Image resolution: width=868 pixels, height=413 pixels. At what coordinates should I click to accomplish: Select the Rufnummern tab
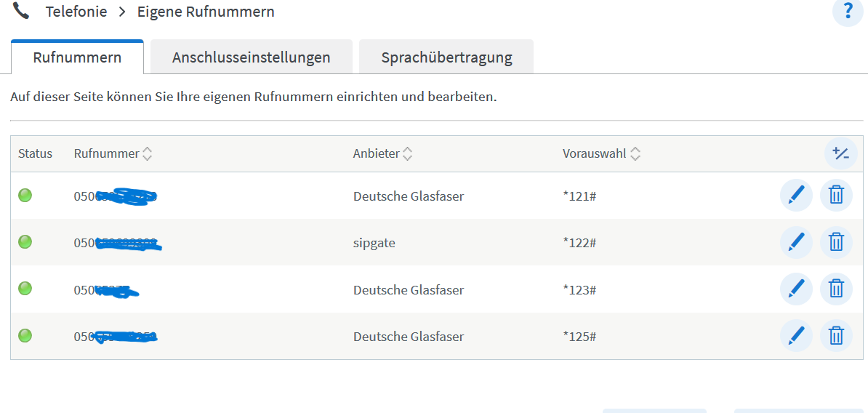[77, 57]
